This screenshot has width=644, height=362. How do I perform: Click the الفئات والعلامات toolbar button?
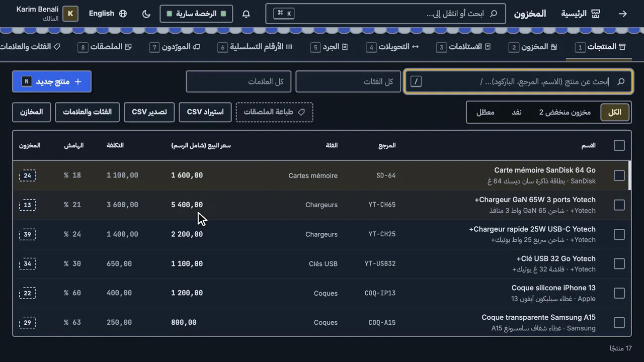(x=88, y=112)
